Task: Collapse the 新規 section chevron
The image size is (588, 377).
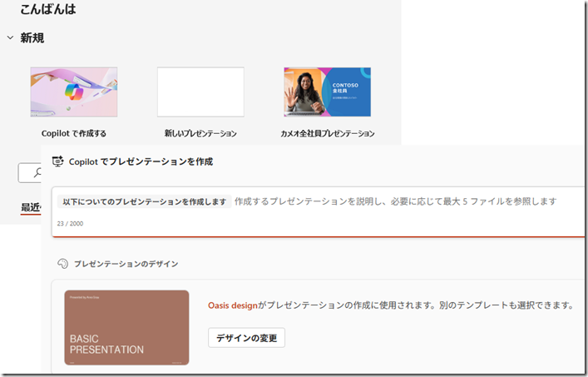Action: click(x=10, y=37)
